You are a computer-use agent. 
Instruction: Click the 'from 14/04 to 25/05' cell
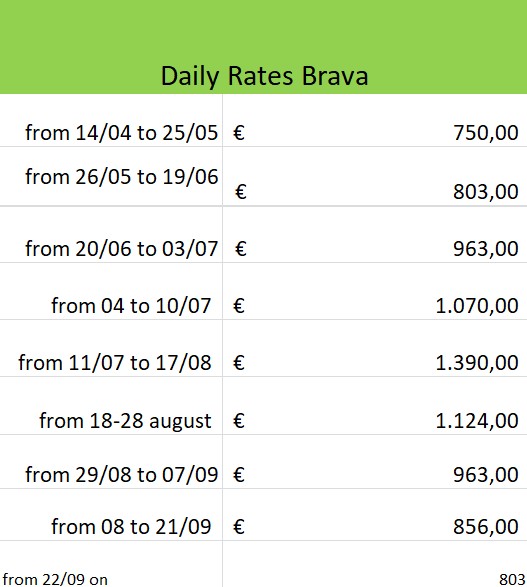tap(111, 121)
